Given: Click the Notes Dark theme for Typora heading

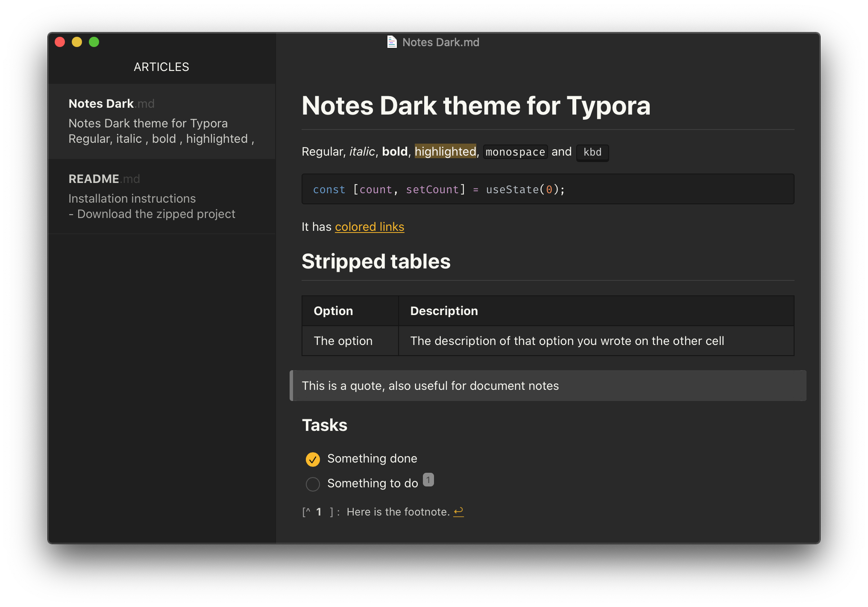Looking at the screenshot, I should [x=476, y=106].
